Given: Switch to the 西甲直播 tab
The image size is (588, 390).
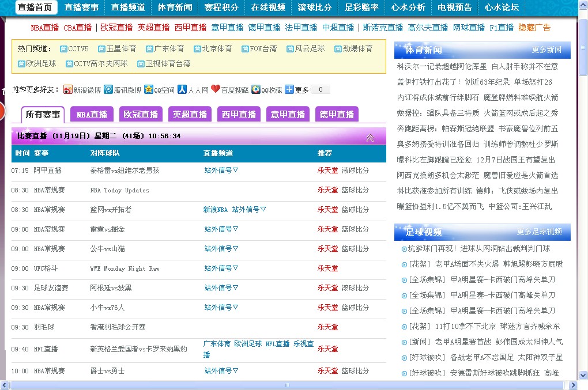Looking at the screenshot, I should [x=239, y=114].
